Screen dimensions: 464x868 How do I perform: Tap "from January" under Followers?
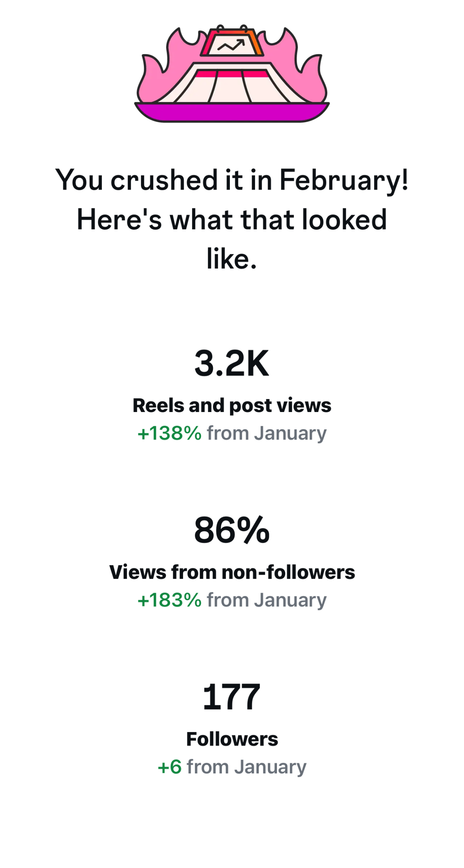coord(246,767)
